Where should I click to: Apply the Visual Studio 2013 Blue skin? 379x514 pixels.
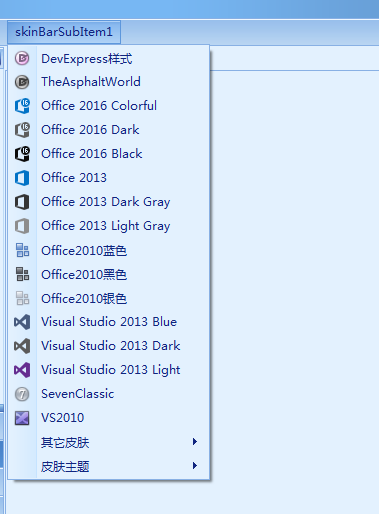[109, 322]
